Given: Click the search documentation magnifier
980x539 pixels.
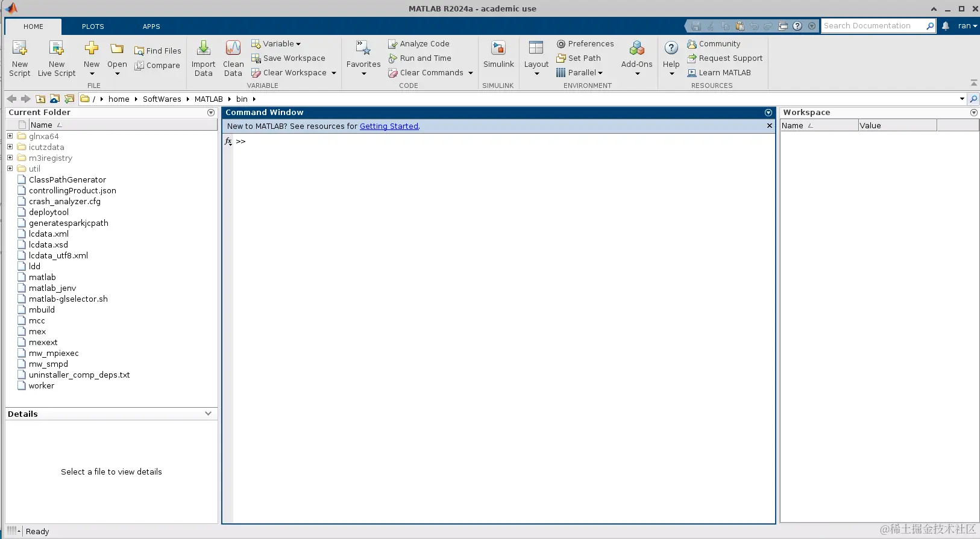Looking at the screenshot, I should pos(930,26).
